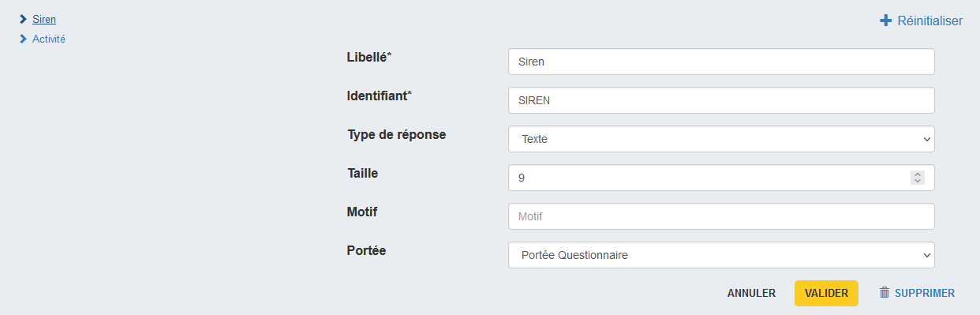Screen dimensions: 980x315
Task: Click the Réinitialiser link text
Action: pos(930,21)
